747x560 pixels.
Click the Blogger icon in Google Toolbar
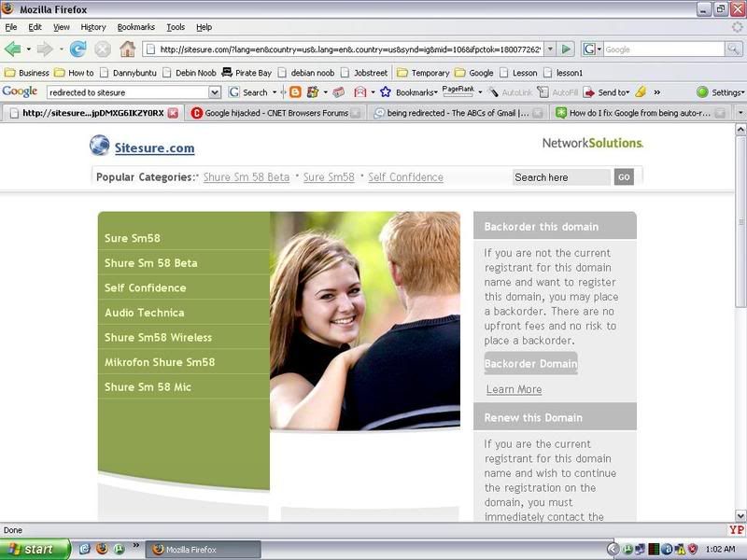pyautogui.click(x=295, y=91)
